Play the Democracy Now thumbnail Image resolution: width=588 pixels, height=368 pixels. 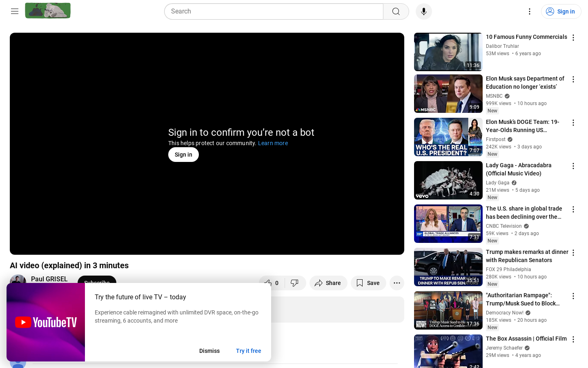tap(448, 310)
